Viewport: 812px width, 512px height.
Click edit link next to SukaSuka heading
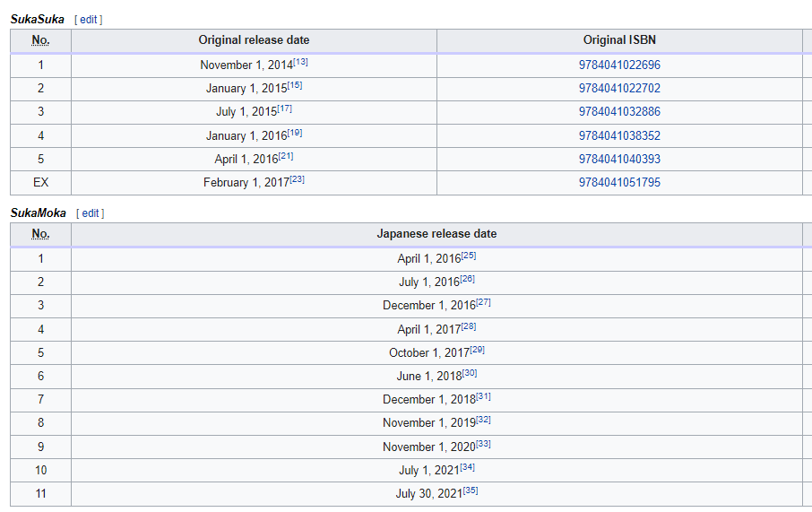point(88,20)
